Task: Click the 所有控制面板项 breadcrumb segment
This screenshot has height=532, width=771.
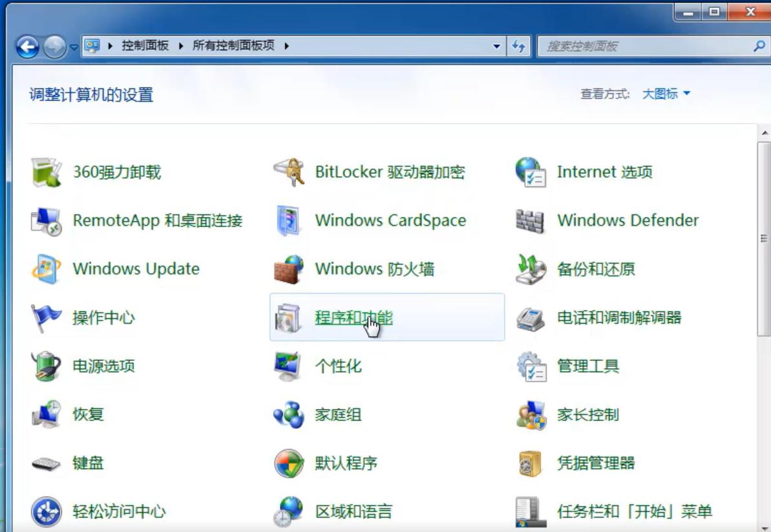Action: [x=233, y=46]
